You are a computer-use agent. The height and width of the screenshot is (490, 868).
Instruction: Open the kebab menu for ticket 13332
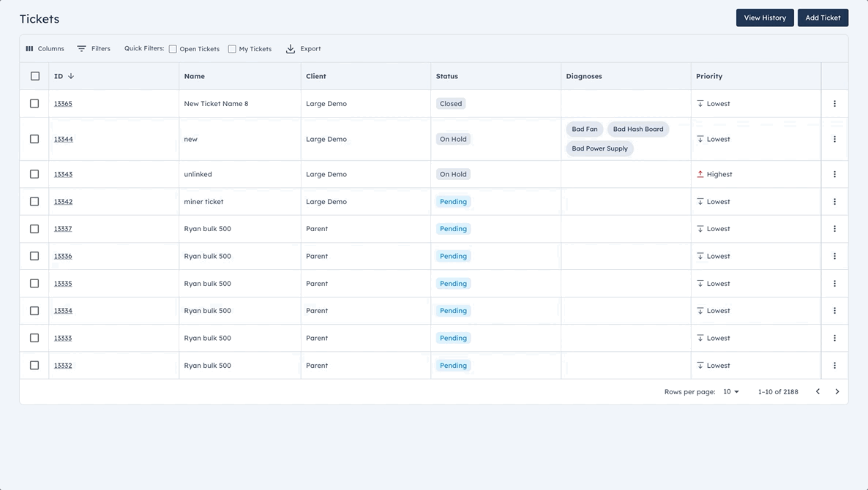point(834,365)
